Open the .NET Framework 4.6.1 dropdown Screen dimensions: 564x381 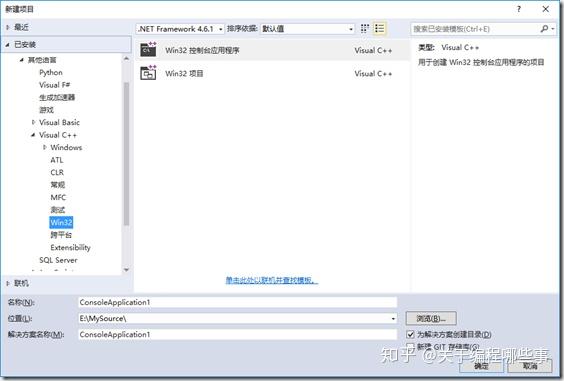pos(180,29)
